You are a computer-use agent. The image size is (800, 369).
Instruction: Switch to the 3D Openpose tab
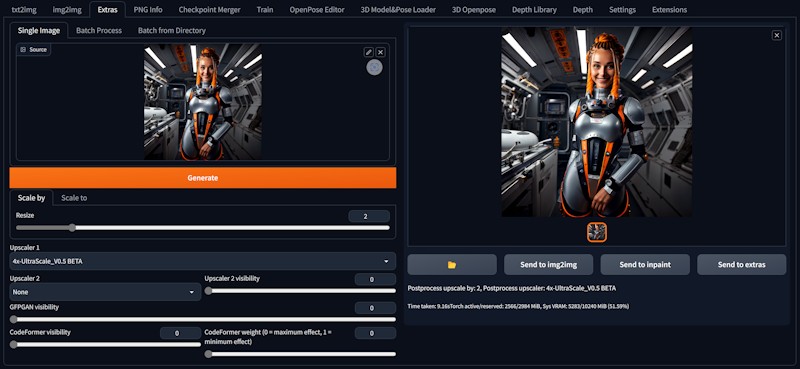click(x=473, y=10)
